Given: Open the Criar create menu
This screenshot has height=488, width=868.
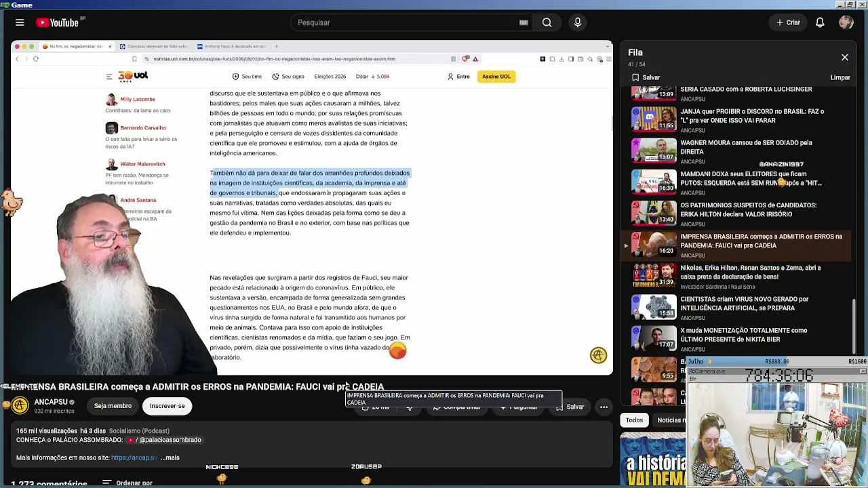Looking at the screenshot, I should [788, 22].
